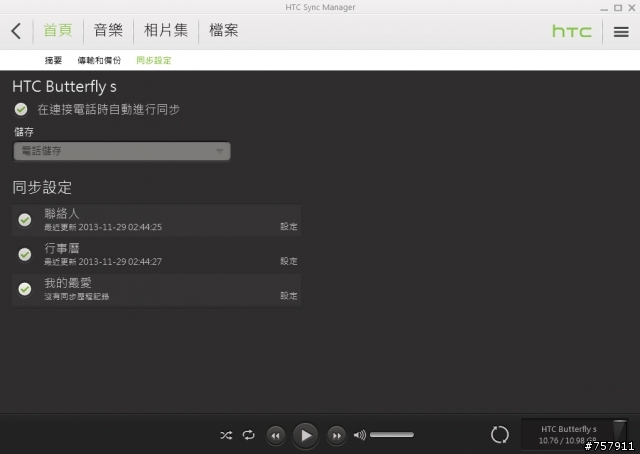Skip to previous track

[276, 436]
